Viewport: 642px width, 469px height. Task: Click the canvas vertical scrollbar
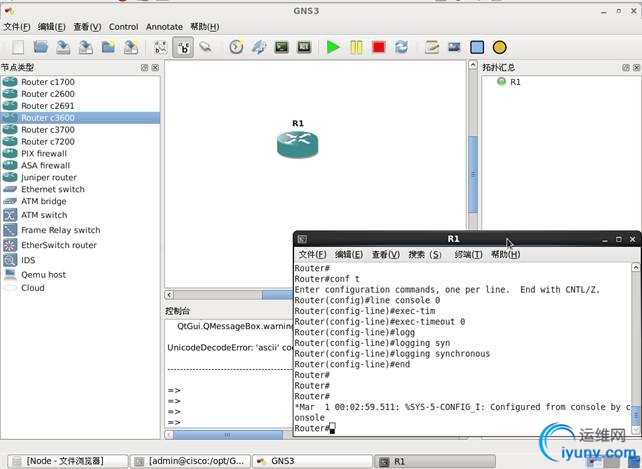pos(473,160)
